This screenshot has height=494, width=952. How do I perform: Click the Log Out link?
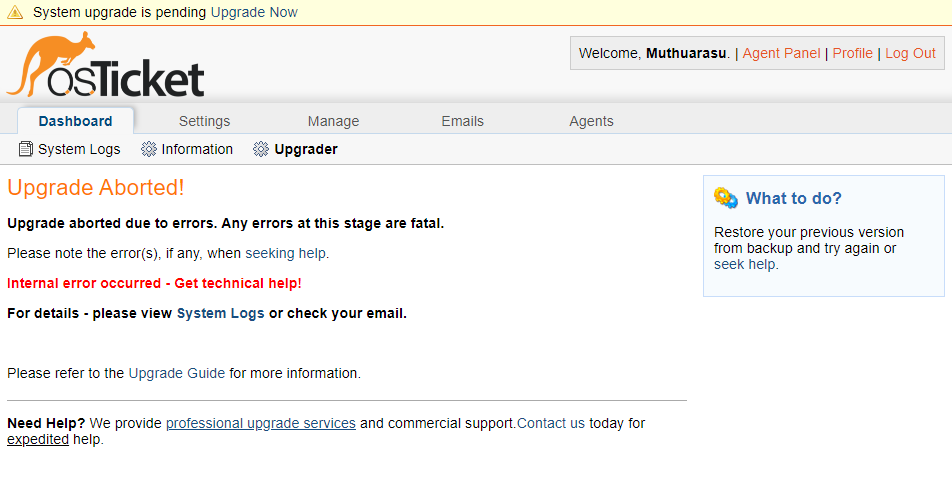click(x=910, y=53)
